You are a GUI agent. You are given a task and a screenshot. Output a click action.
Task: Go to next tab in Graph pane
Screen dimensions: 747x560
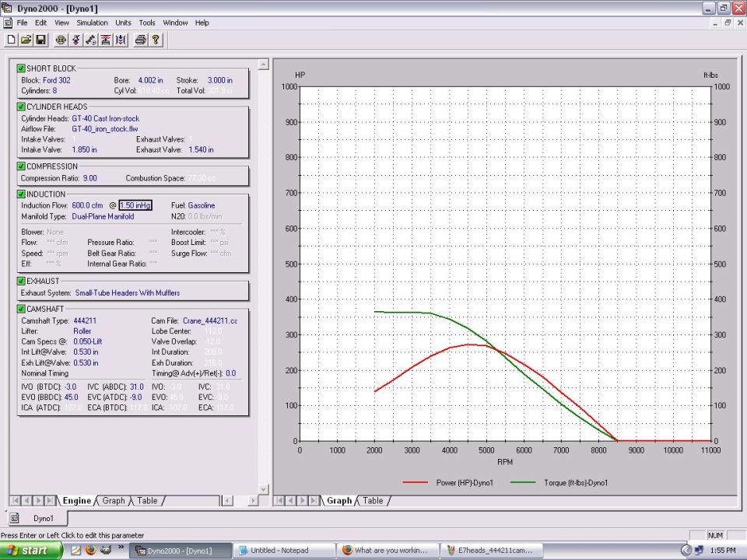pyautogui.click(x=303, y=500)
